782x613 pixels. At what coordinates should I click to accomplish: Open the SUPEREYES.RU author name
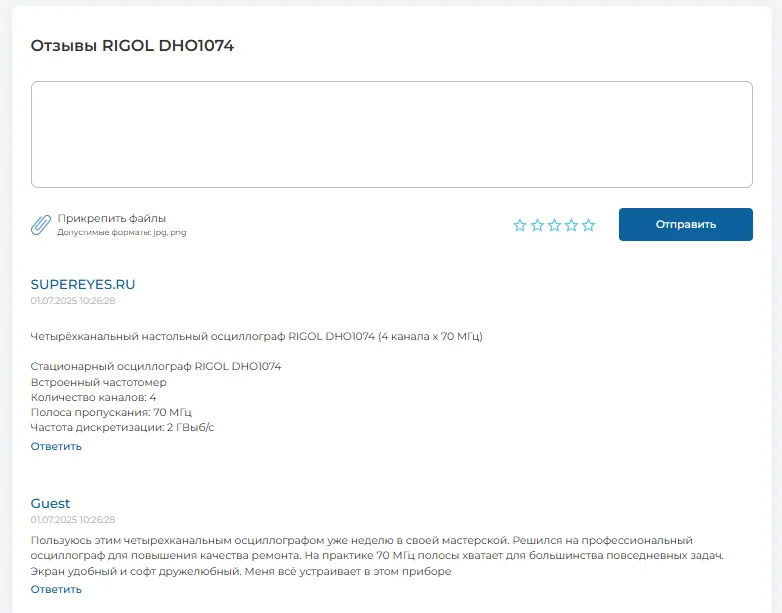point(83,284)
